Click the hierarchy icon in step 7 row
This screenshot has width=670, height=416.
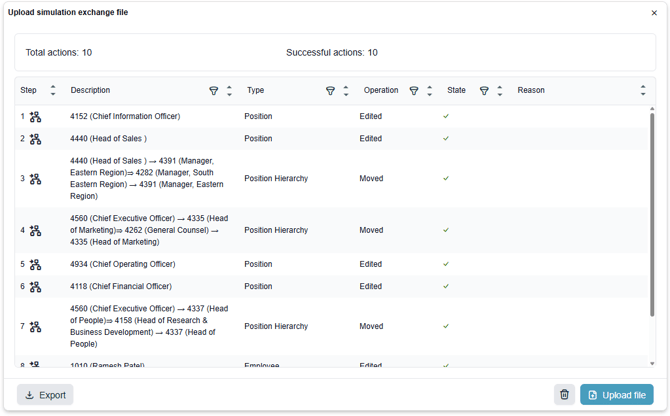click(x=35, y=327)
